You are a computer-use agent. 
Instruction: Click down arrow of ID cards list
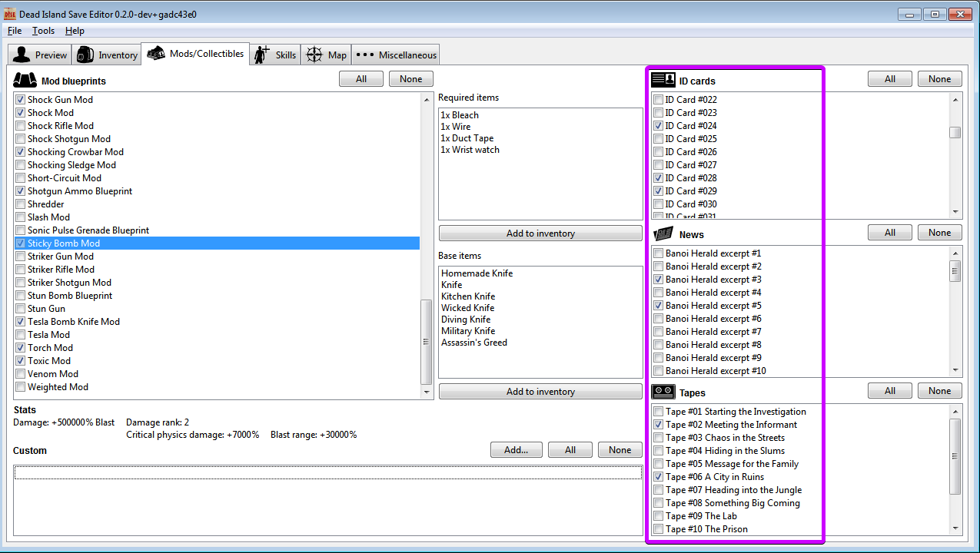(955, 212)
